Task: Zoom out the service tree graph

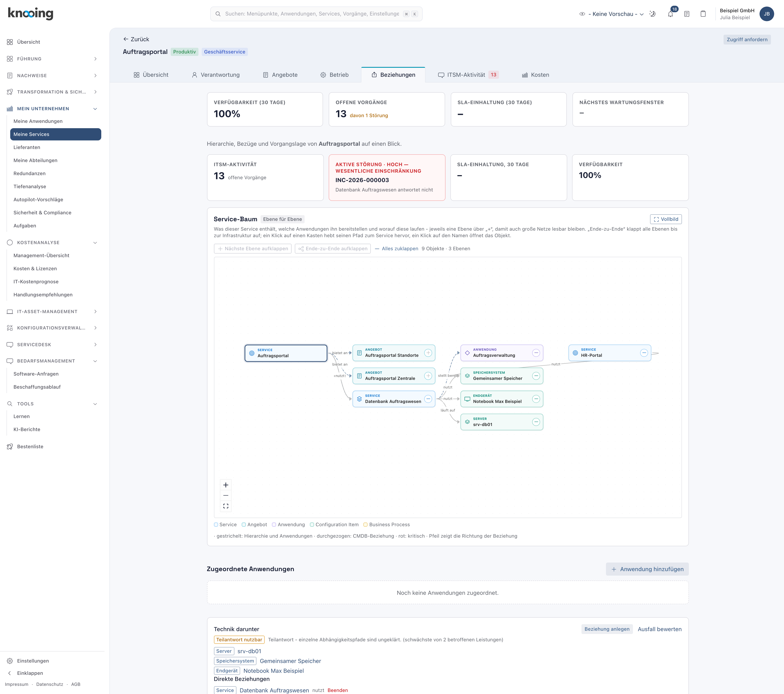Action: [x=226, y=495]
